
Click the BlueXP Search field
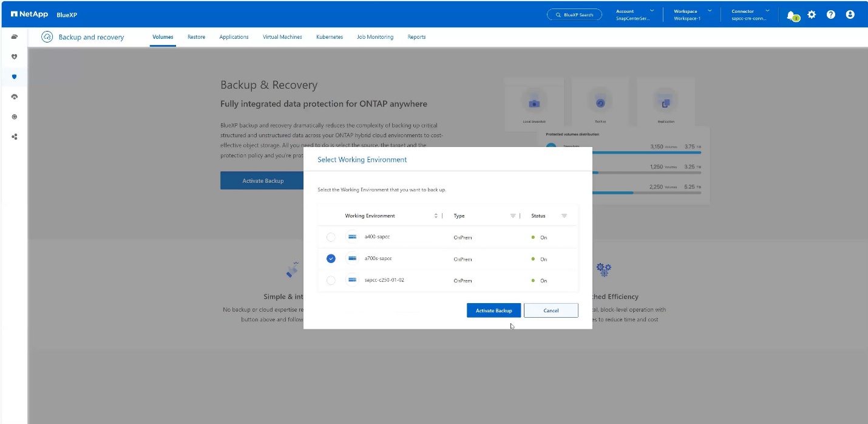tap(574, 15)
